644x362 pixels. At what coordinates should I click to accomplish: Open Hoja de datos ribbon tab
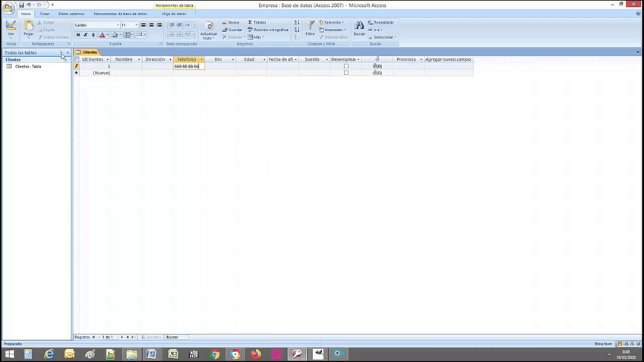click(x=174, y=14)
